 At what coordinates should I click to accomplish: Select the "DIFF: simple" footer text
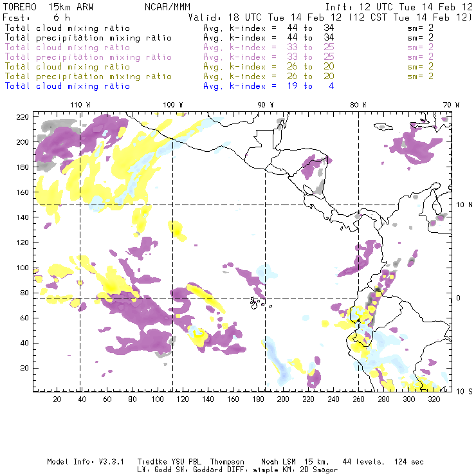[249, 470]
